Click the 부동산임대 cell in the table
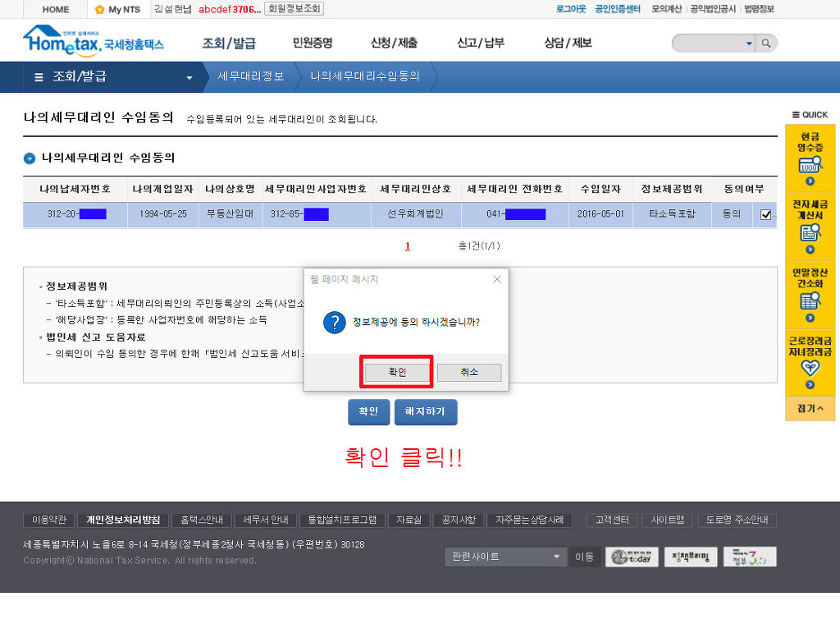This screenshot has height=619, width=840. (x=231, y=213)
